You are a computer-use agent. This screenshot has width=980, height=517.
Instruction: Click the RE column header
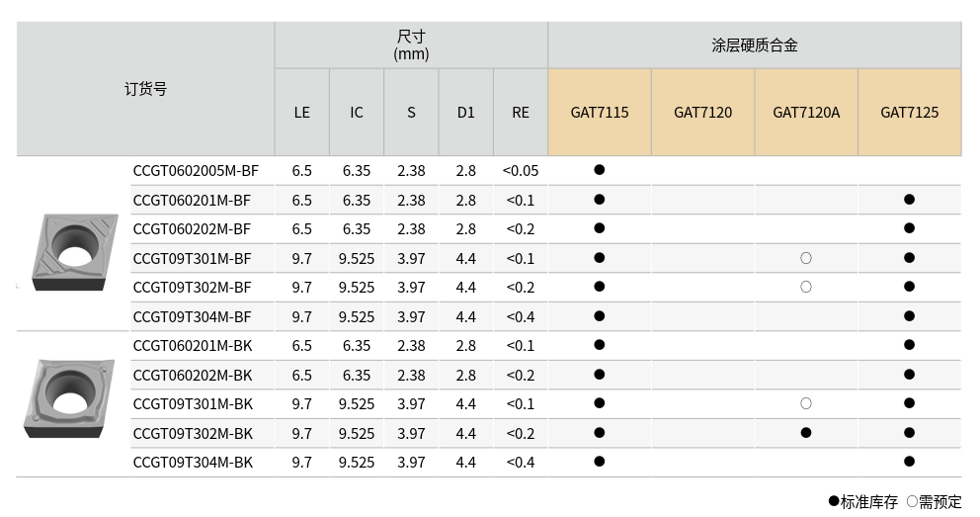[521, 112]
